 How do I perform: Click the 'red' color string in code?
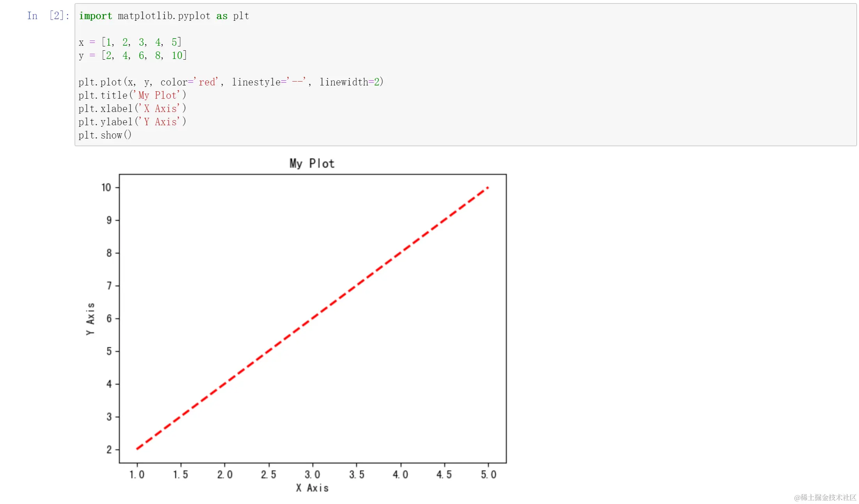[207, 82]
